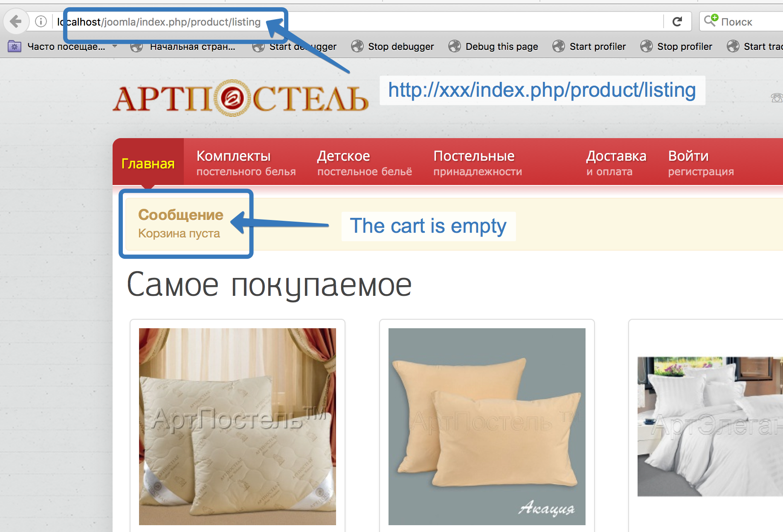Click inside the Поиск search field
This screenshot has height=532, width=783.
(x=749, y=21)
